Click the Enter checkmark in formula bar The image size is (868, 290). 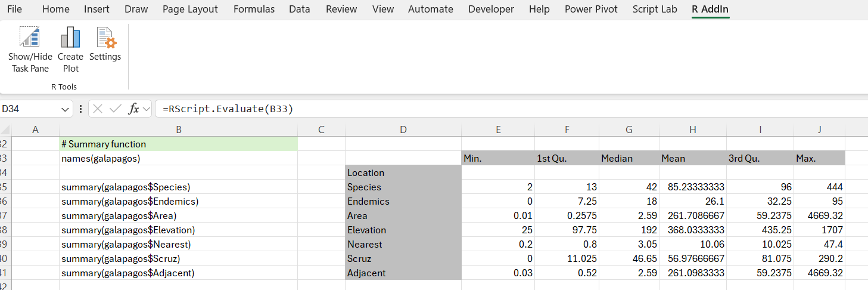click(x=116, y=109)
